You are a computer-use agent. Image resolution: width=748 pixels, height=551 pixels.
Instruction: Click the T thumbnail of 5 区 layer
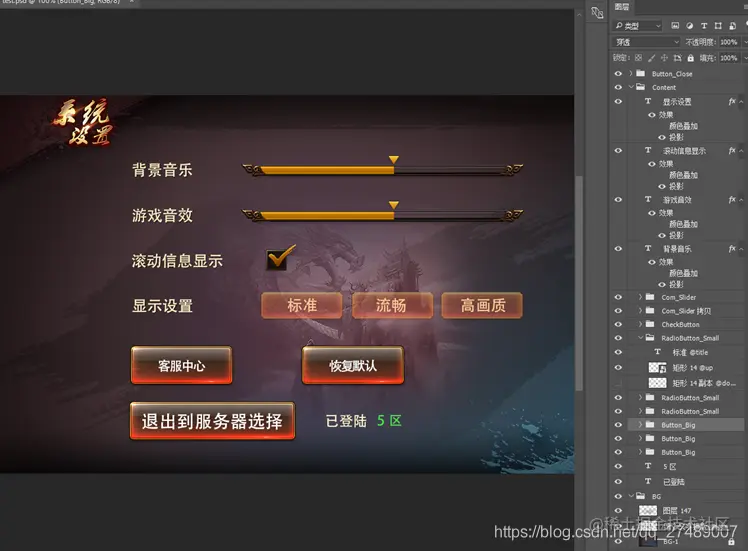pos(648,466)
